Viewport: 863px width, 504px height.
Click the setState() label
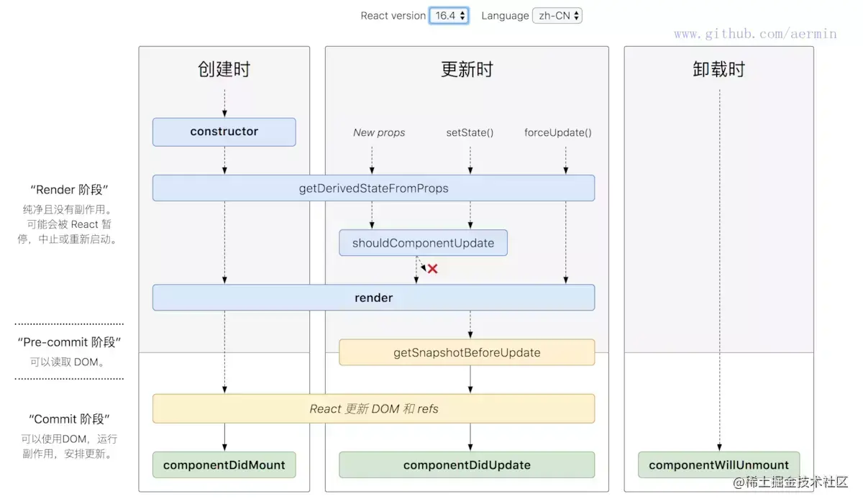(470, 132)
